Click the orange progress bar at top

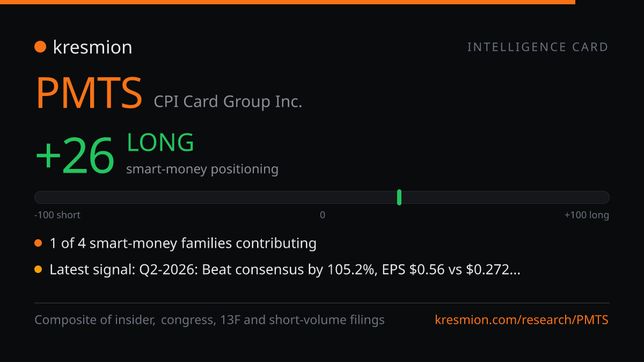288,2
